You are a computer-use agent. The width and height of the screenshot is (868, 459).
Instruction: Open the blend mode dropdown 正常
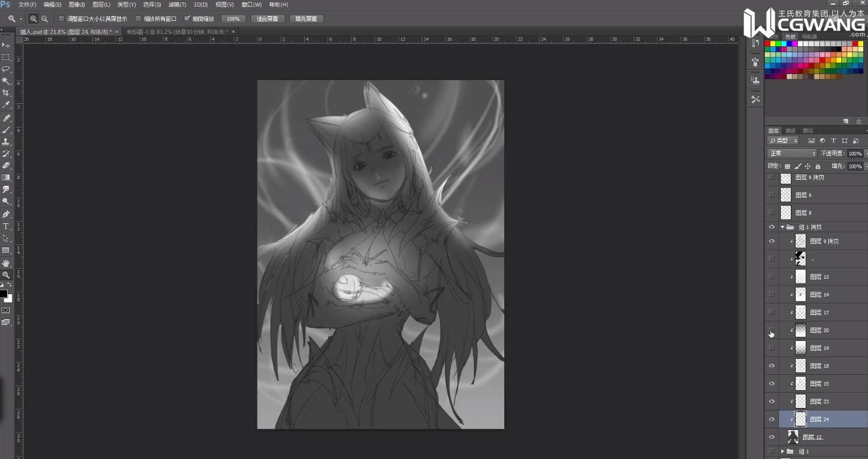click(x=791, y=154)
